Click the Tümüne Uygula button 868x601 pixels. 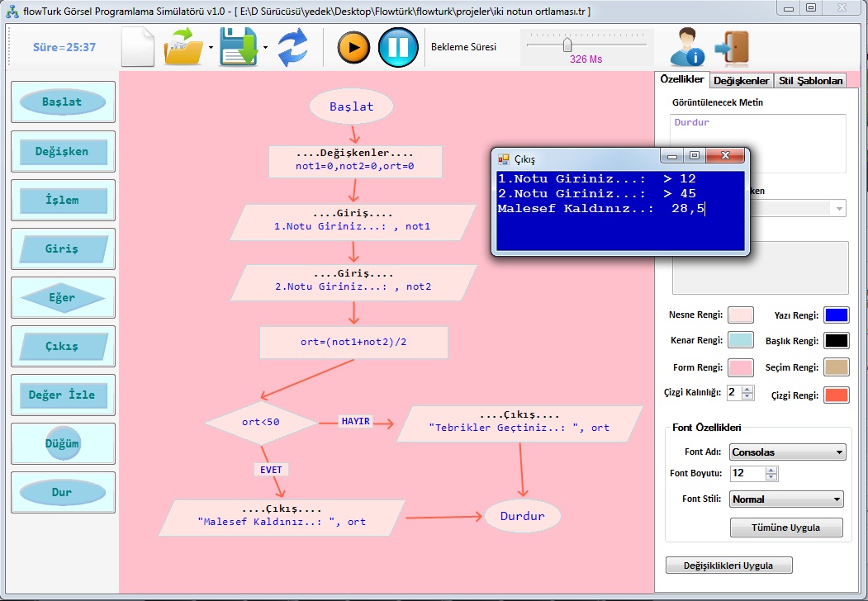[x=786, y=528]
